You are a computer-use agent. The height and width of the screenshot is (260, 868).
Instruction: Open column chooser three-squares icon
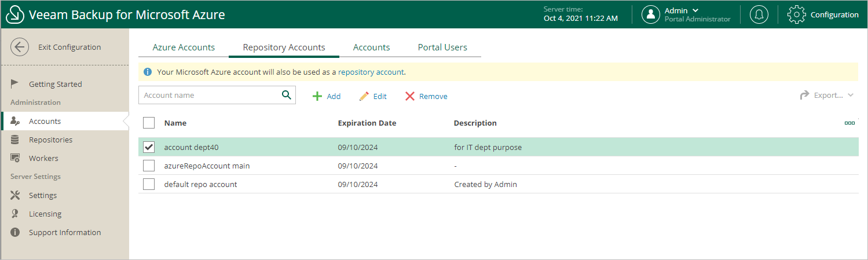(849, 123)
